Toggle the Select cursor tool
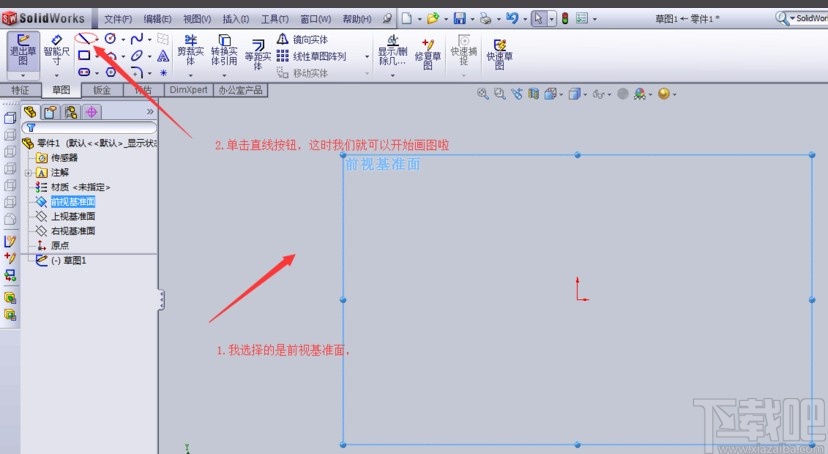Viewport: 828px width, 454px height. (538, 18)
